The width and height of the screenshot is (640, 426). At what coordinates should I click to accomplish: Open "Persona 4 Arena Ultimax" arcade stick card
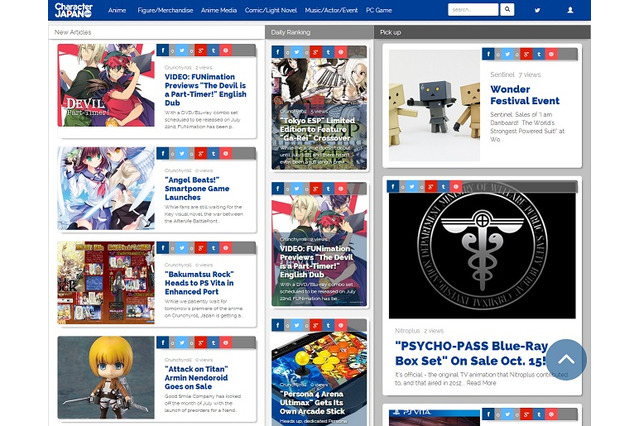(312, 403)
